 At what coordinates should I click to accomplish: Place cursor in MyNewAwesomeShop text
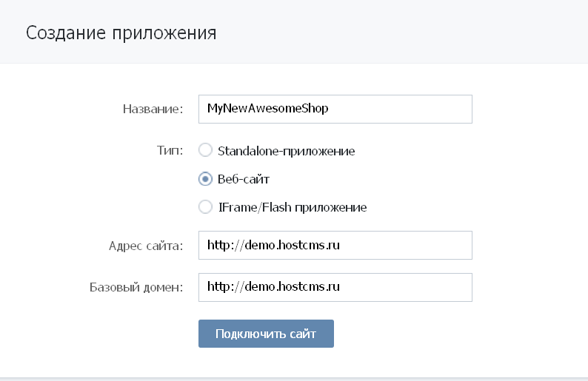(x=268, y=109)
